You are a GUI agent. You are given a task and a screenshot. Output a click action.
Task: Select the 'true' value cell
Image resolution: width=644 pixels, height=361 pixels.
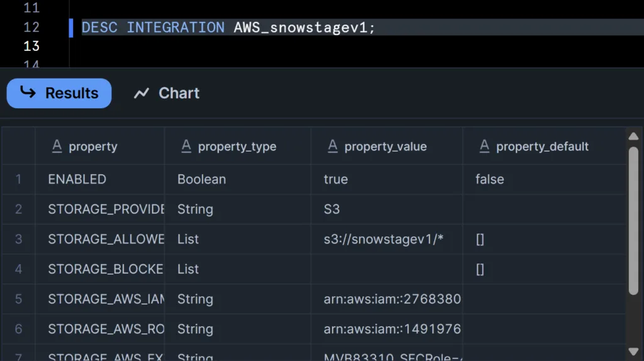click(387, 179)
